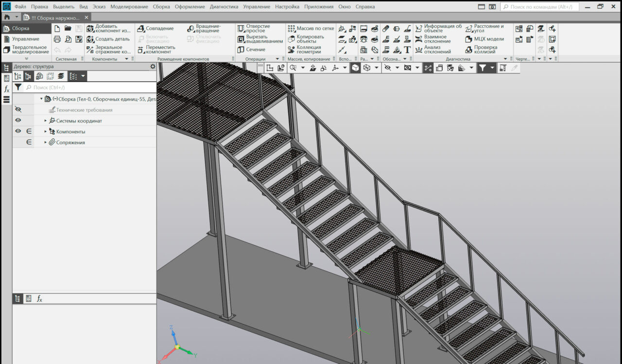
Task: Open the Диагностика menu
Action: click(224, 7)
